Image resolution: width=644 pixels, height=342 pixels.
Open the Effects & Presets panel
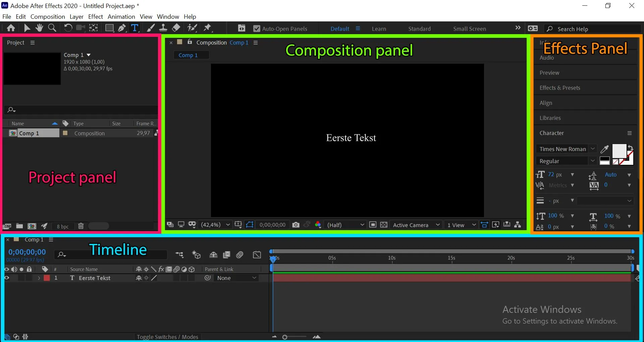click(x=560, y=88)
